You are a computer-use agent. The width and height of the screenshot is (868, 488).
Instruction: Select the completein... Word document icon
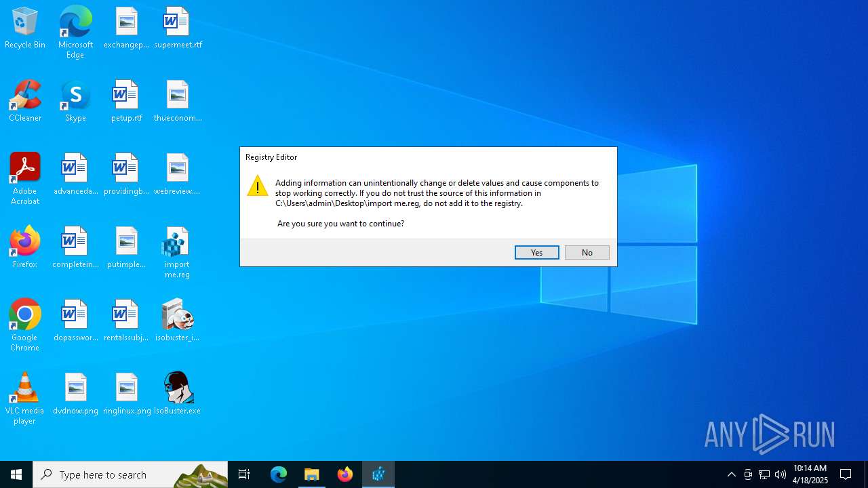click(75, 247)
